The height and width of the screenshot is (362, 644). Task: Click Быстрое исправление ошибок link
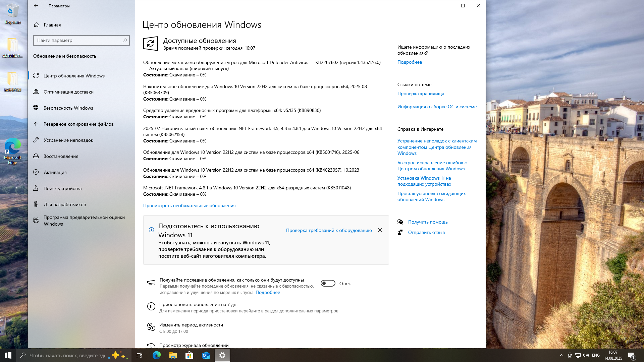(x=432, y=166)
